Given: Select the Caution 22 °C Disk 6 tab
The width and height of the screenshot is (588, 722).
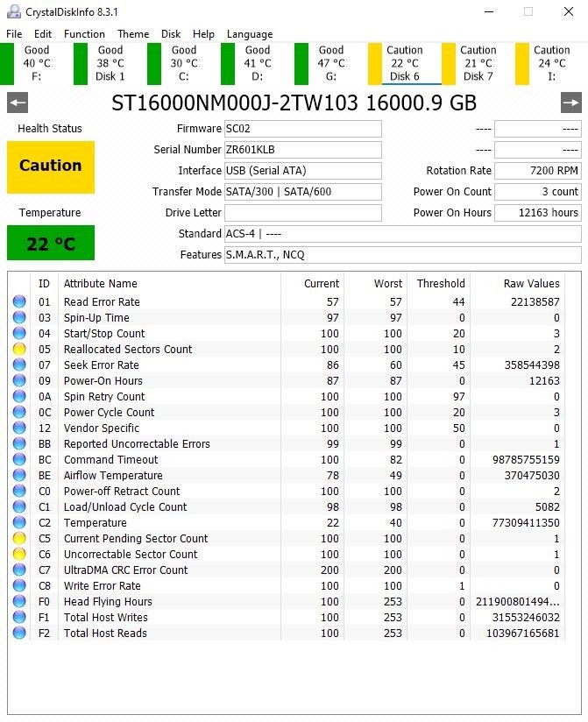Looking at the screenshot, I should [405, 64].
